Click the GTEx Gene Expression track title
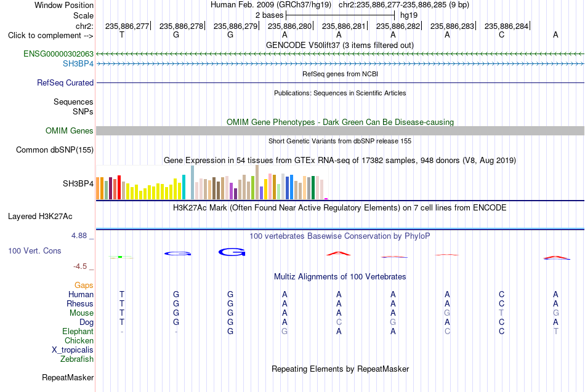Image resolution: width=585 pixels, height=392 pixels. click(340, 161)
